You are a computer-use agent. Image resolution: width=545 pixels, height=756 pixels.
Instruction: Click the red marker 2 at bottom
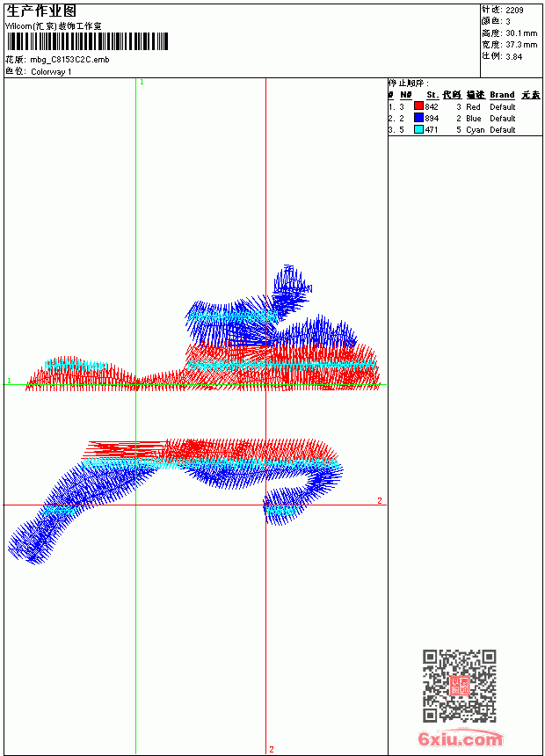(272, 749)
